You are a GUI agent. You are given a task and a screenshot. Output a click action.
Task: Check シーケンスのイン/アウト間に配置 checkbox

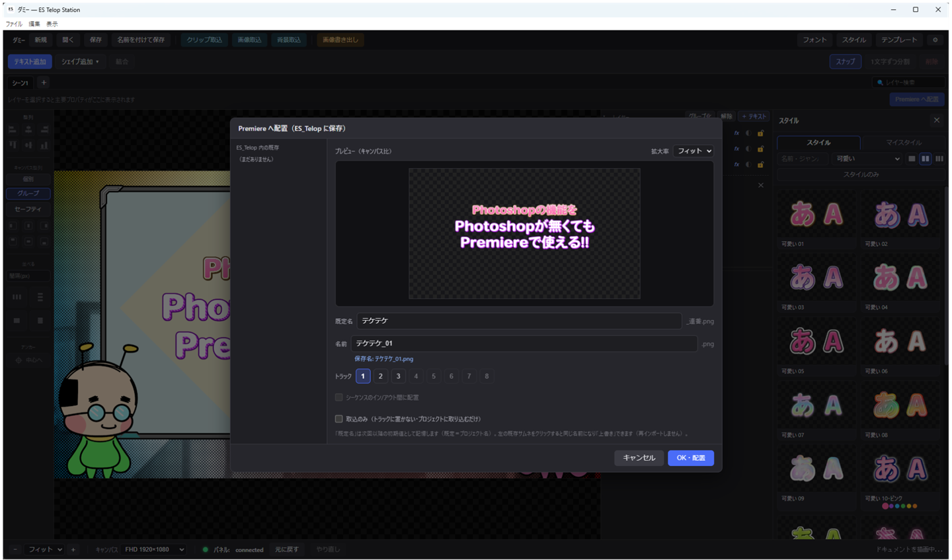click(338, 397)
